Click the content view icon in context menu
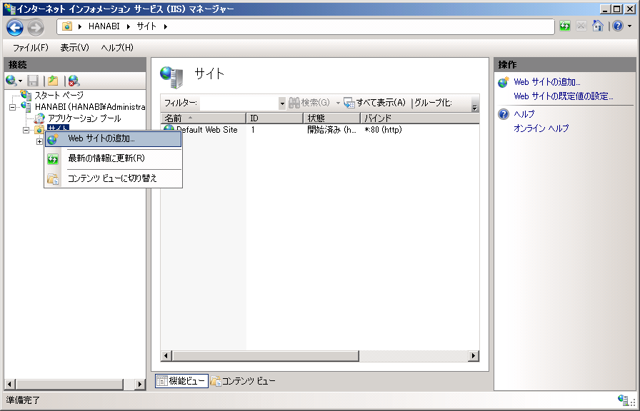Viewport: 640px width, 411px height. (x=53, y=179)
